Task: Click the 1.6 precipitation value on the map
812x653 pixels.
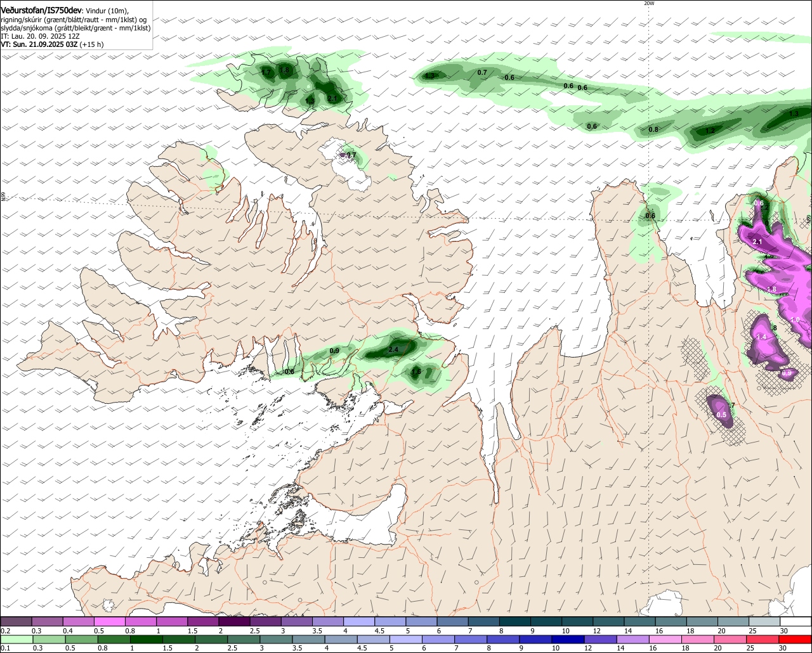Action: (416, 372)
